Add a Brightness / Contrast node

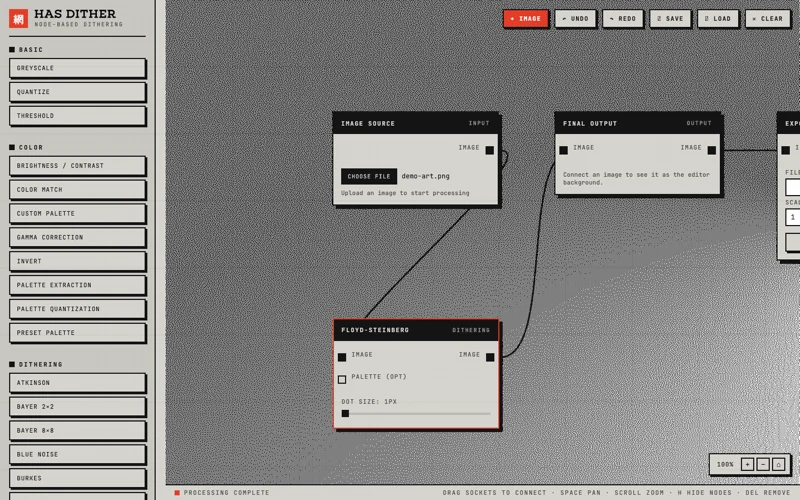click(77, 166)
